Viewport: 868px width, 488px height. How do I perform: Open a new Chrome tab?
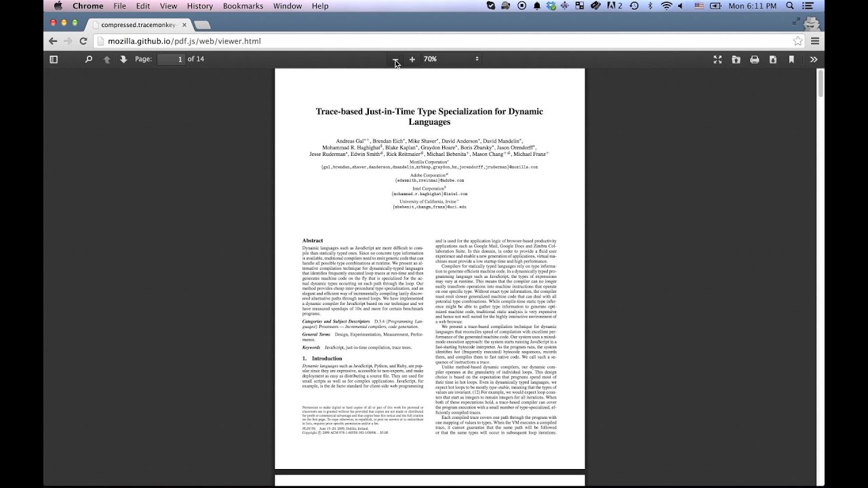pos(201,25)
